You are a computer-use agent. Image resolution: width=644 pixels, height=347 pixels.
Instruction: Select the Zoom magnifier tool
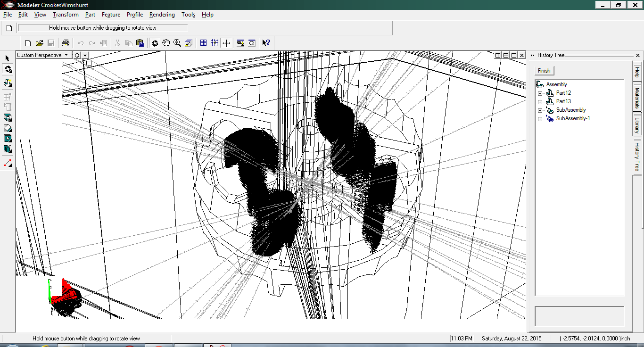click(177, 43)
